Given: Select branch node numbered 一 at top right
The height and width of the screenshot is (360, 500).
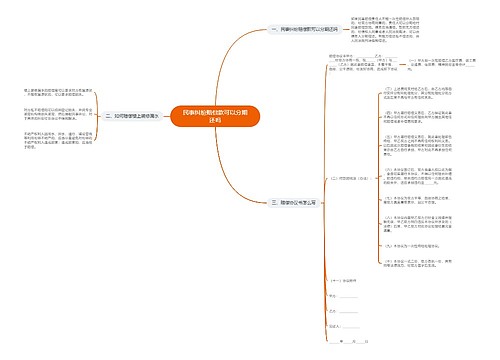Looking at the screenshot, I should (x=305, y=29).
